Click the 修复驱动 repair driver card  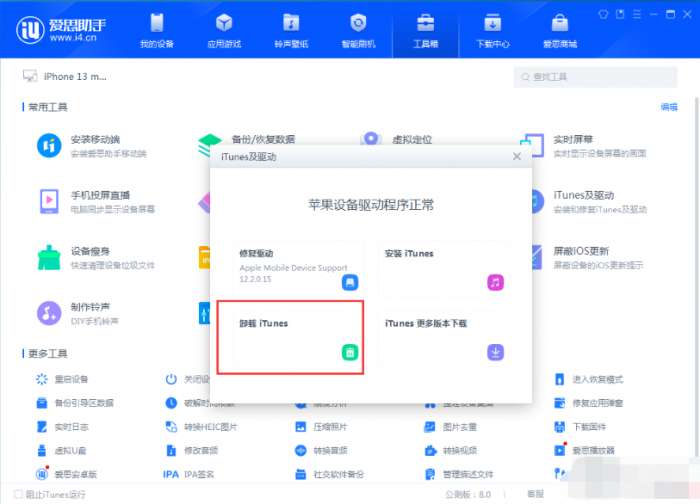tap(297, 269)
